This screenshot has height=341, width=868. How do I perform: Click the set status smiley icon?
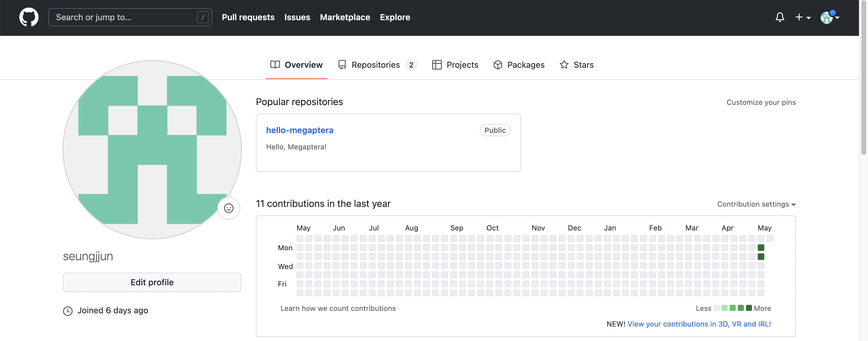pos(228,208)
